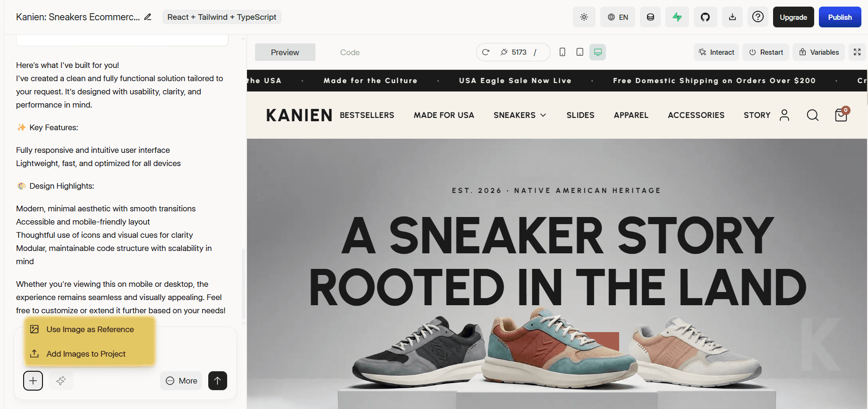Screen dimensions: 868x409
Task: Edit the project name pencil icon
Action: click(148, 17)
